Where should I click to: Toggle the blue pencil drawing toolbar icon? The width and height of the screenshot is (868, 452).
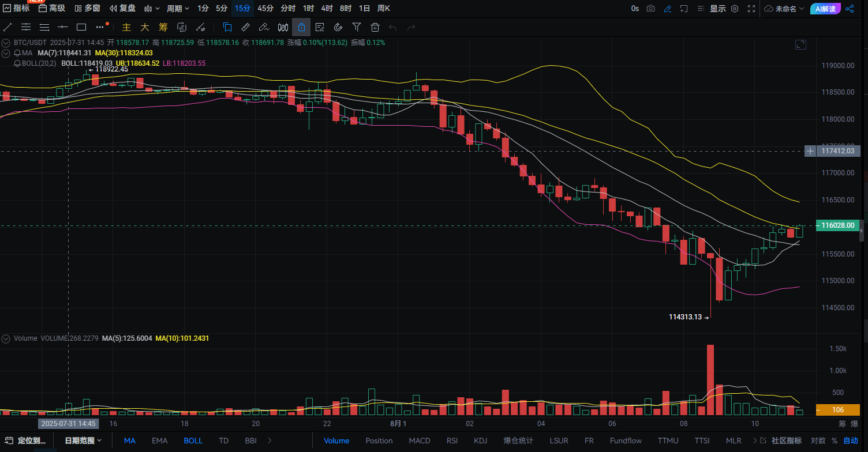click(668, 9)
